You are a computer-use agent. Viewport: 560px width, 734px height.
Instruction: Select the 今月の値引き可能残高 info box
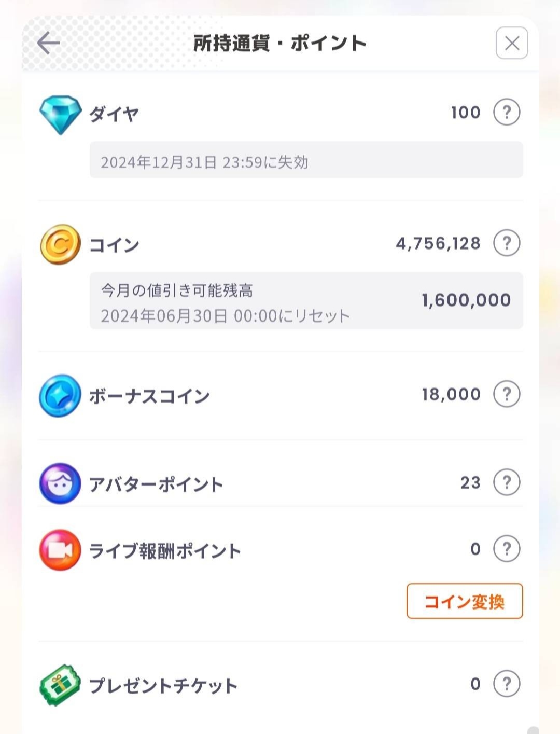306,301
